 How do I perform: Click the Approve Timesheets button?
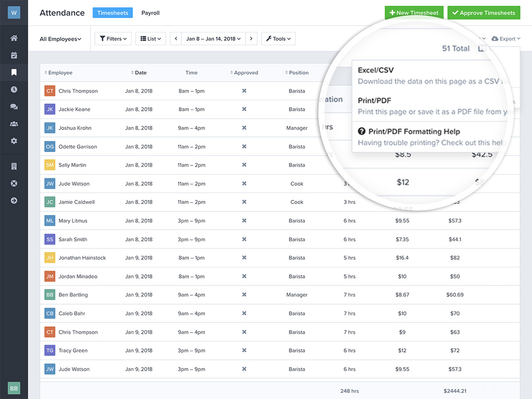[483, 13]
